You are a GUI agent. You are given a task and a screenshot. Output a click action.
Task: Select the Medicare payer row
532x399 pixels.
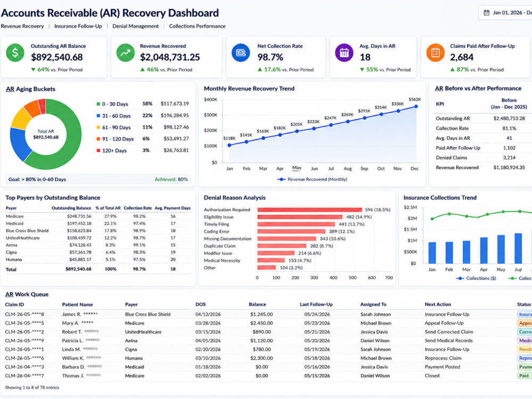coord(98,216)
